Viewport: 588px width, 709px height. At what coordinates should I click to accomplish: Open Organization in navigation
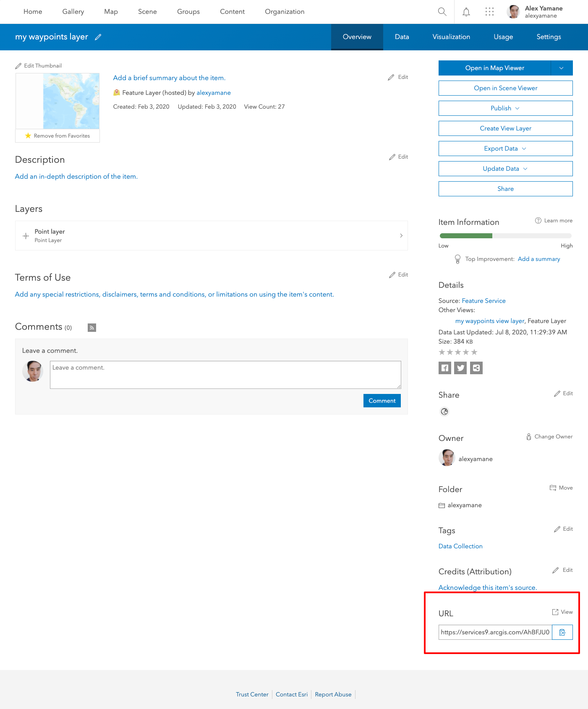pos(285,12)
